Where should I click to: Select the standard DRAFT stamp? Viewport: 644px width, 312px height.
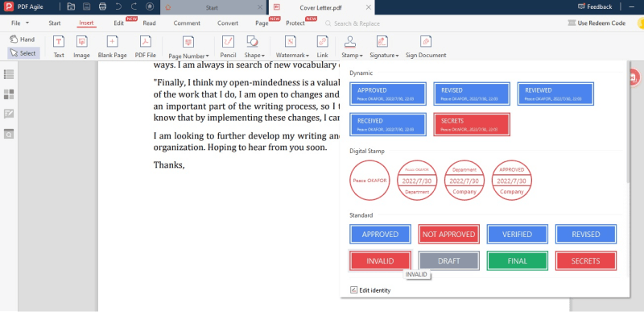click(448, 260)
